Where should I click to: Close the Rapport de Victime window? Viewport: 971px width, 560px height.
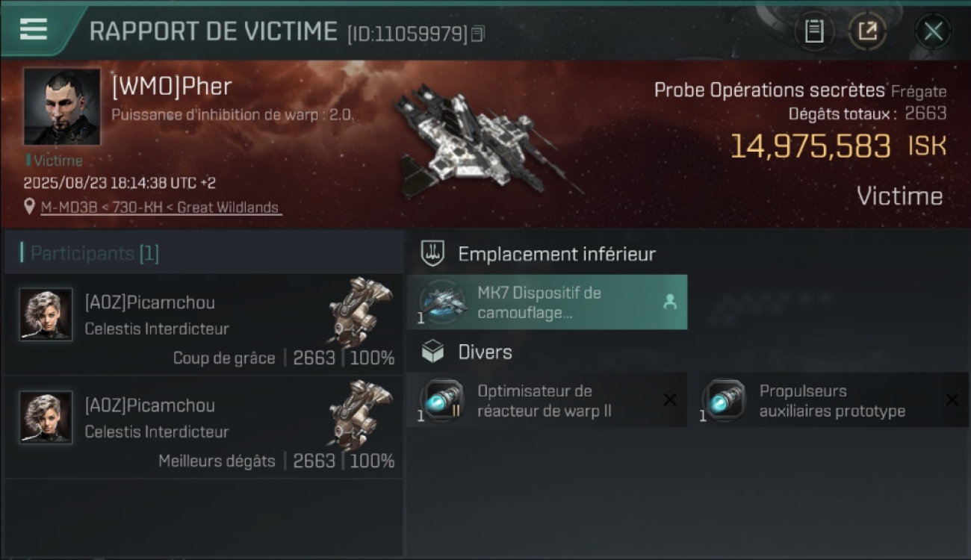[x=933, y=31]
